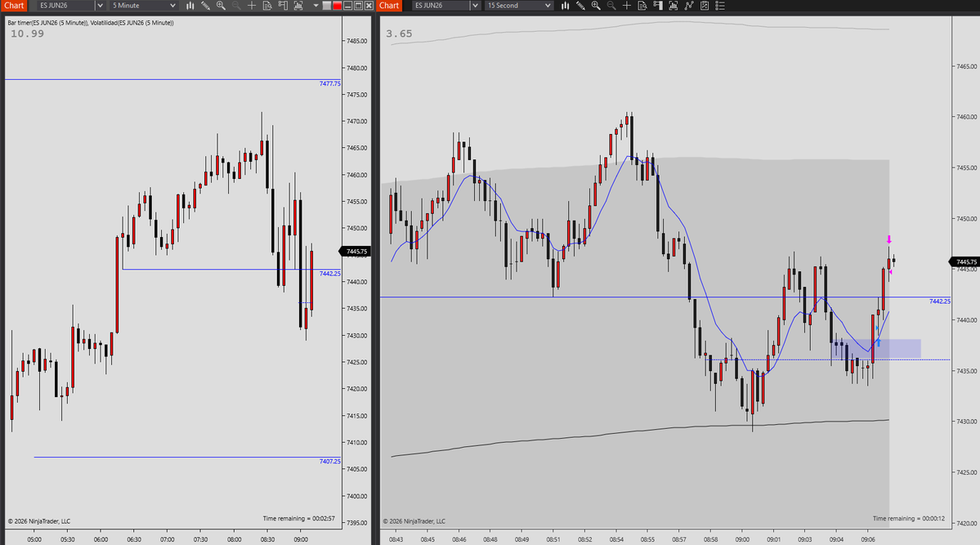Screen dimensions: 980x545
Task: Click the Bar timer indicator label
Action: point(47,23)
